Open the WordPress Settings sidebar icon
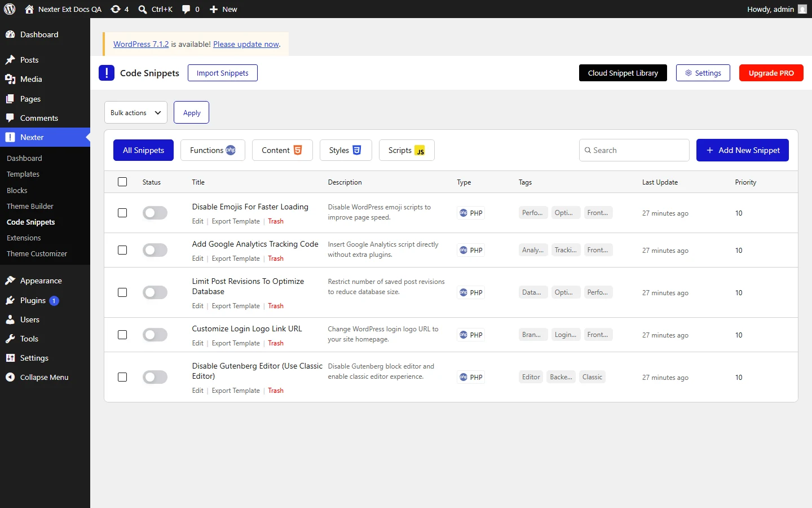The width and height of the screenshot is (812, 508). [x=10, y=358]
